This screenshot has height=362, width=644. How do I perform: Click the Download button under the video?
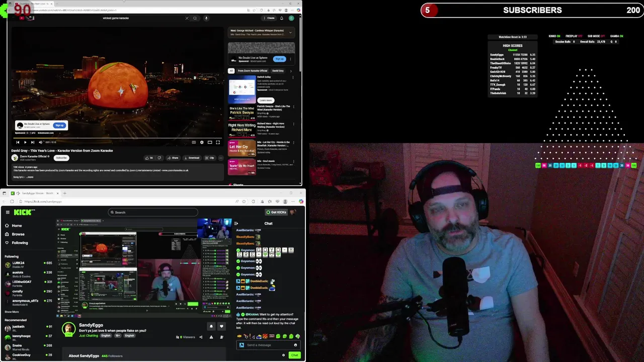(191, 158)
